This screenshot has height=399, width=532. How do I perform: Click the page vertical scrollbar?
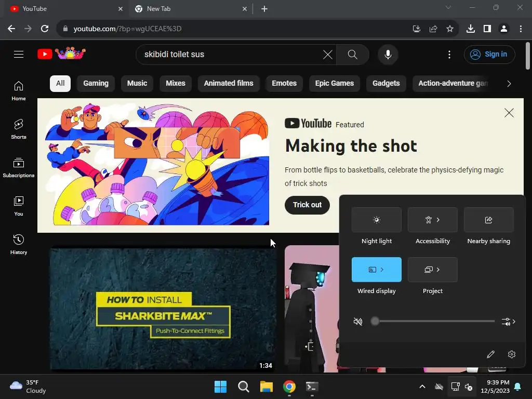(x=528, y=56)
